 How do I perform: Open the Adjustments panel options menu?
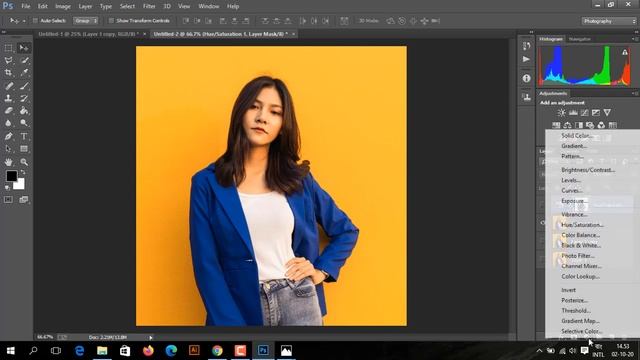[635, 93]
